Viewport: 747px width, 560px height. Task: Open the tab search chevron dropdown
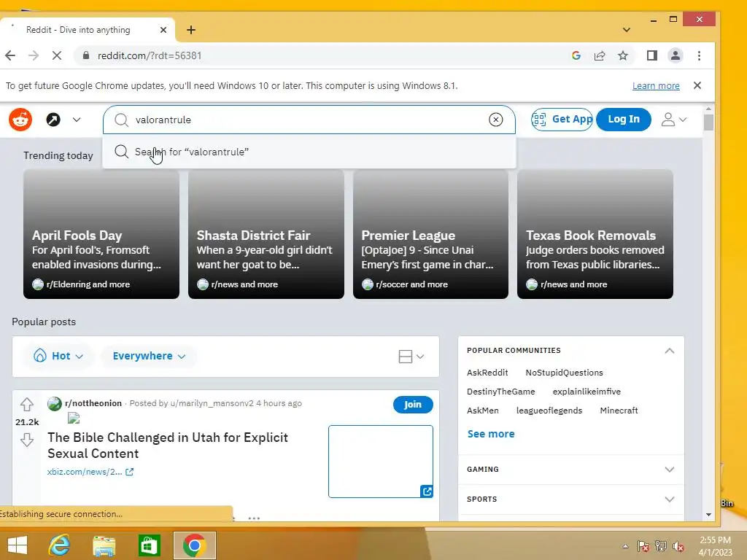coord(627,30)
